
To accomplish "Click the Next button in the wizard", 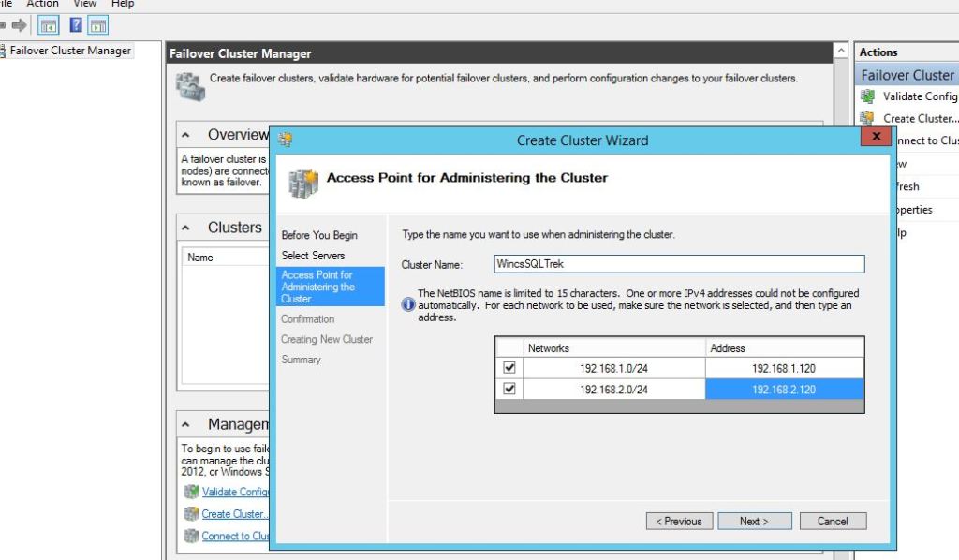I will click(x=754, y=521).
